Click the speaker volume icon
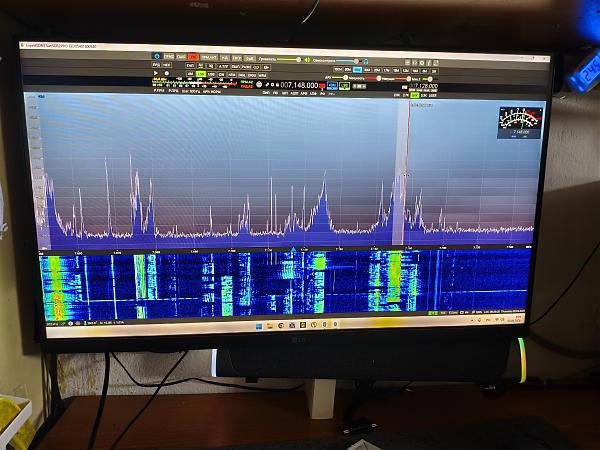Screen dimensions: 600x450 tap(307, 59)
